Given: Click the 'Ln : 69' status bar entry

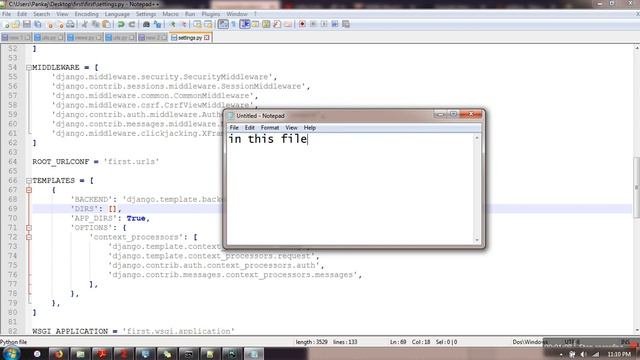Looking at the screenshot, I should 398,342.
